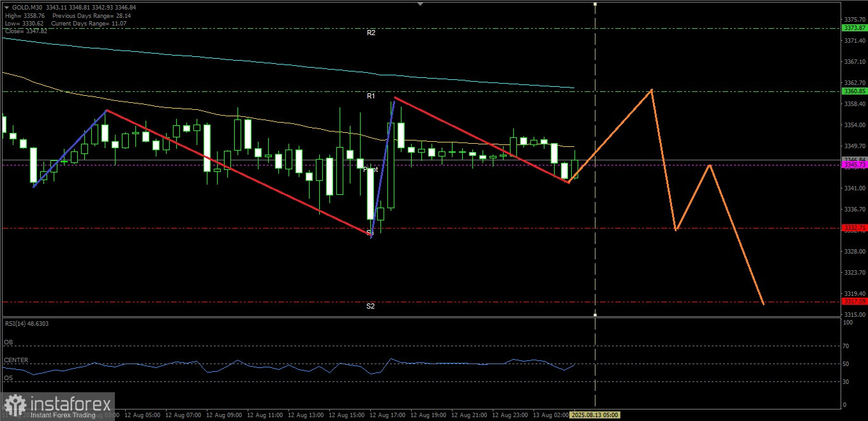
Task: Click the 3323.70 price axis value
Action: pos(855,273)
